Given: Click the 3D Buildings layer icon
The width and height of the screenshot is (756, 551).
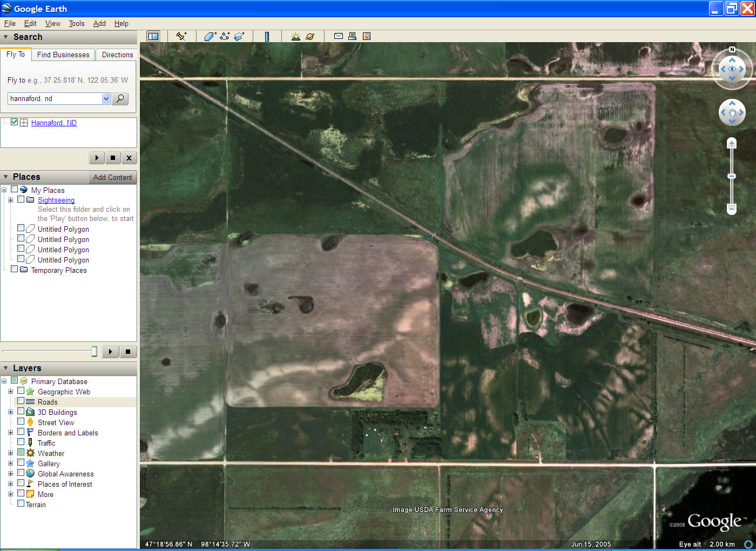Looking at the screenshot, I should click(x=30, y=412).
